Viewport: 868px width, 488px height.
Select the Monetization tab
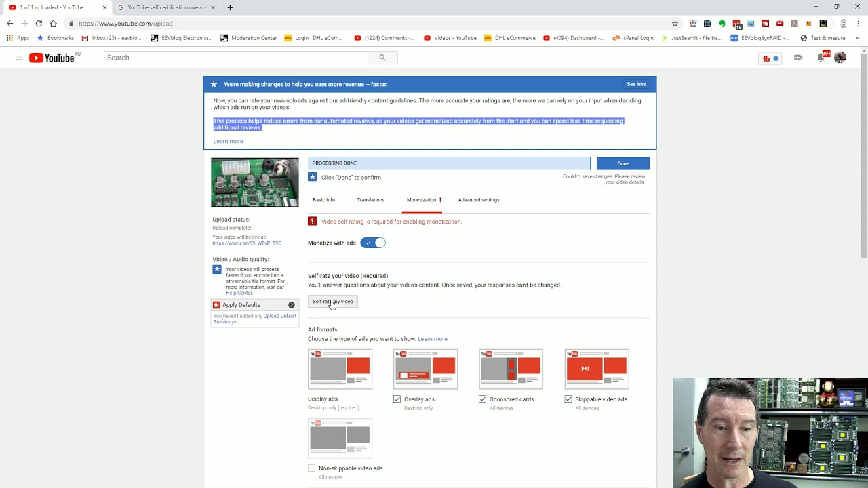pyautogui.click(x=422, y=200)
